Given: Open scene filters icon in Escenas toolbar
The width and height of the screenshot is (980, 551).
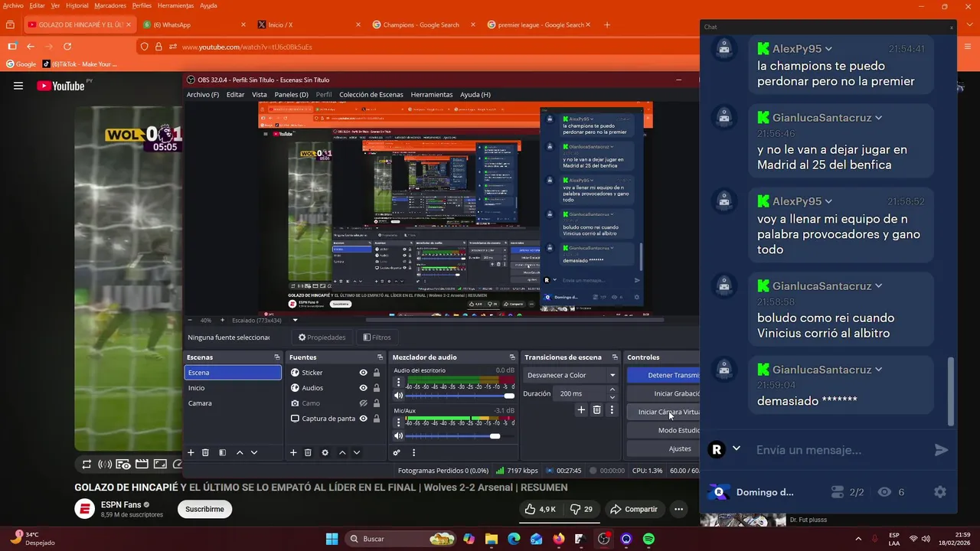Looking at the screenshot, I should [222, 452].
